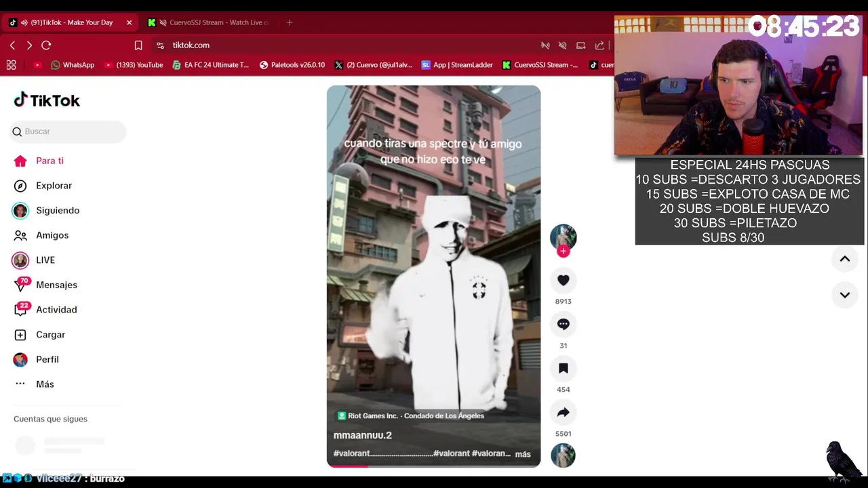Open the EA FC 24 Ultimate Team bookmark
The height and width of the screenshot is (488, 868).
click(x=211, y=65)
